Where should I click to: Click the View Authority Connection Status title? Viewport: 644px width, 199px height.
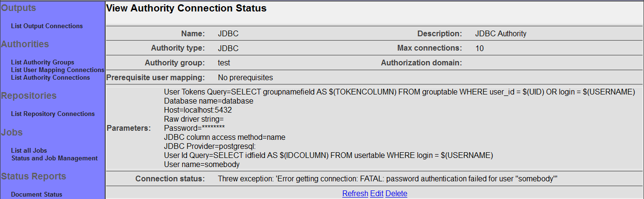tap(186, 8)
